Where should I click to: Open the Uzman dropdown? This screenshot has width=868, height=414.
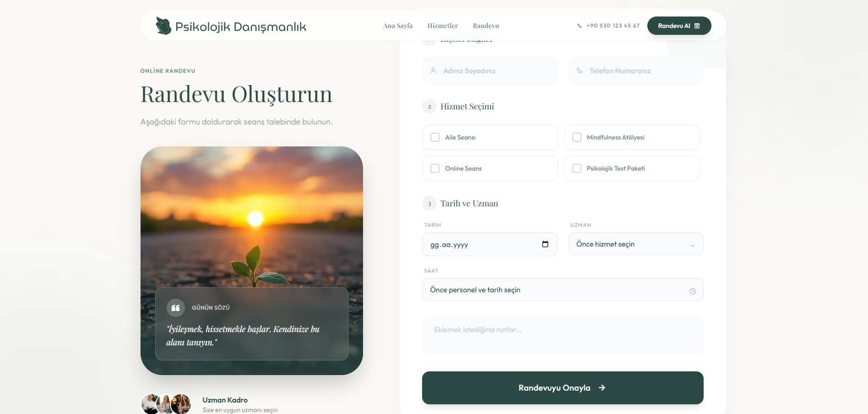click(635, 244)
